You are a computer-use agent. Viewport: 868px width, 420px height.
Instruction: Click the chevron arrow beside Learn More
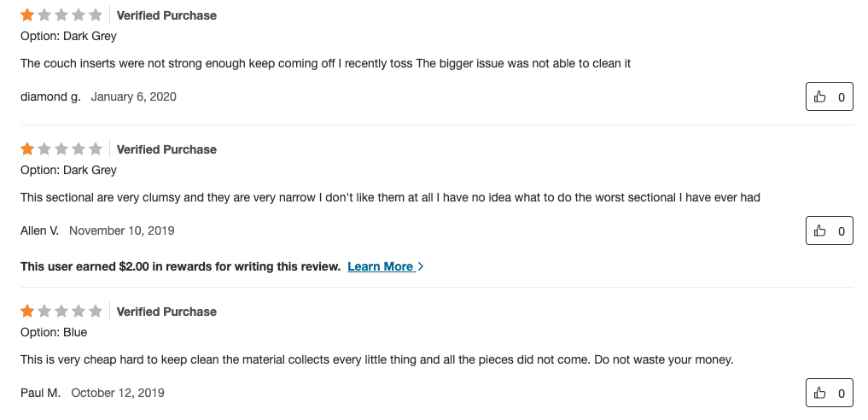421,266
